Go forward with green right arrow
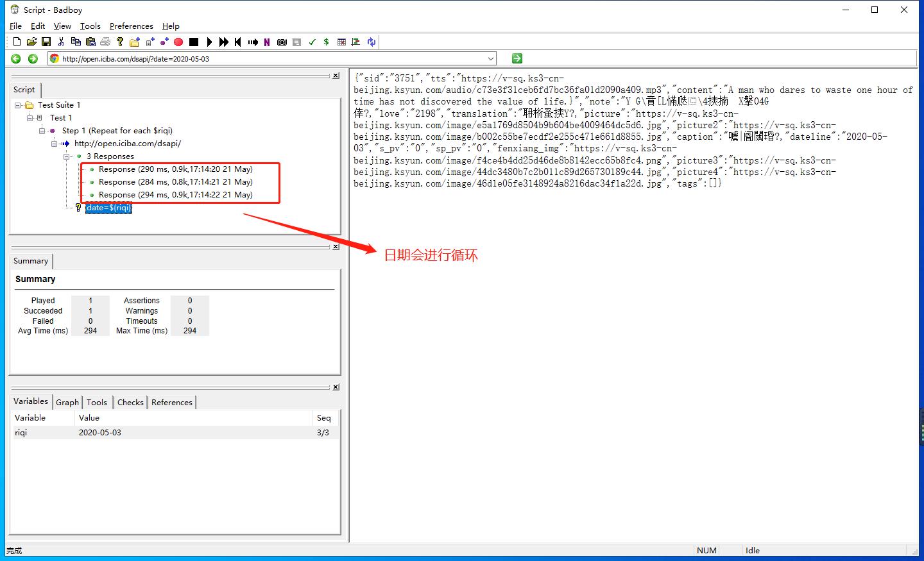 point(33,58)
